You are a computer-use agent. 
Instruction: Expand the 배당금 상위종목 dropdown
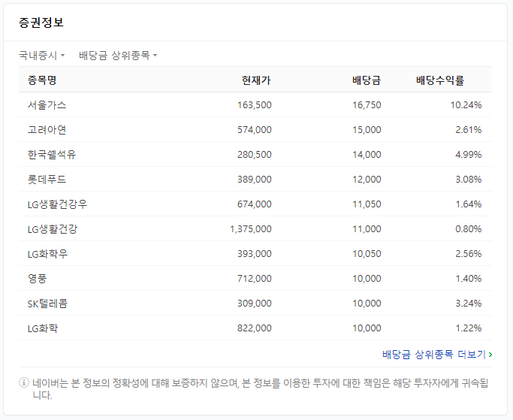[x=118, y=56]
